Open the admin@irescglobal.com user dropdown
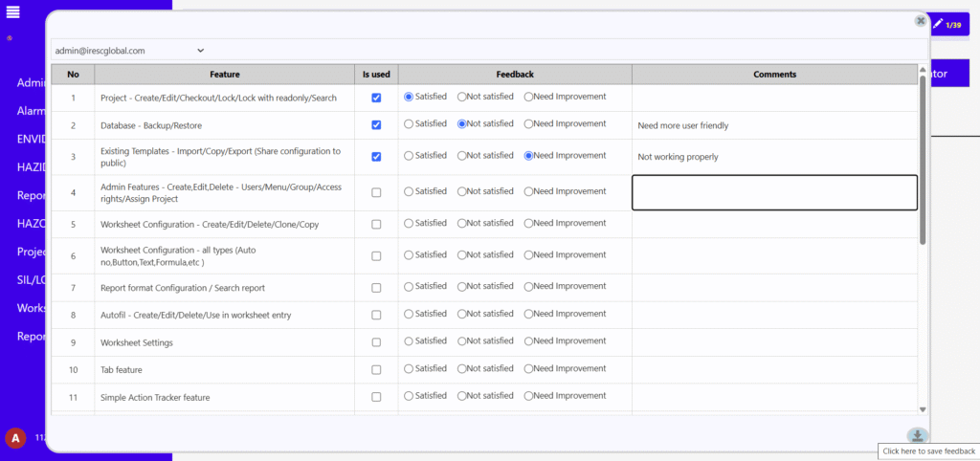The image size is (980, 461). pos(129,50)
